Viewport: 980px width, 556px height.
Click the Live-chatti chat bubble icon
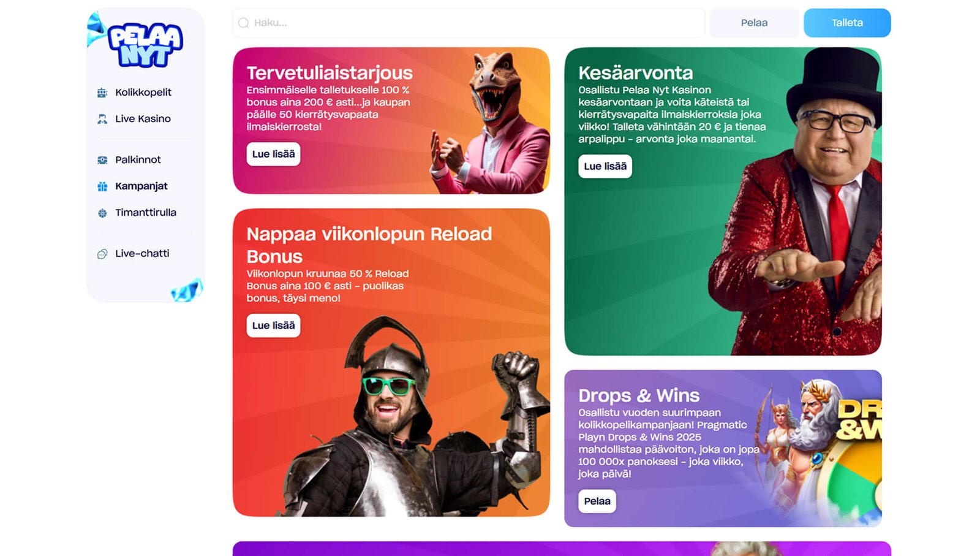click(102, 254)
